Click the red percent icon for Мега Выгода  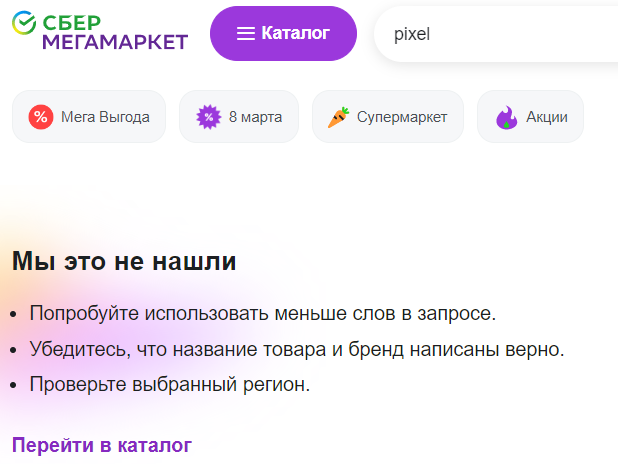pos(41,117)
